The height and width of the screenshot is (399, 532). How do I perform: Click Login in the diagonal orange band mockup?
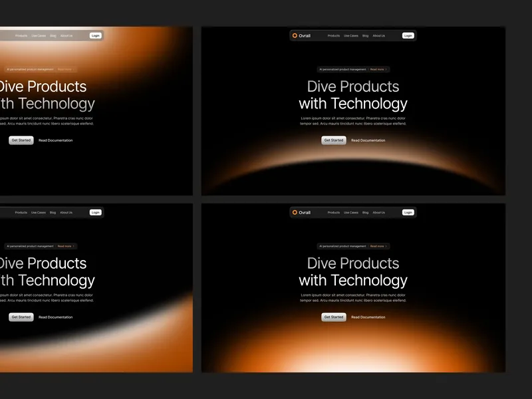coord(96,212)
